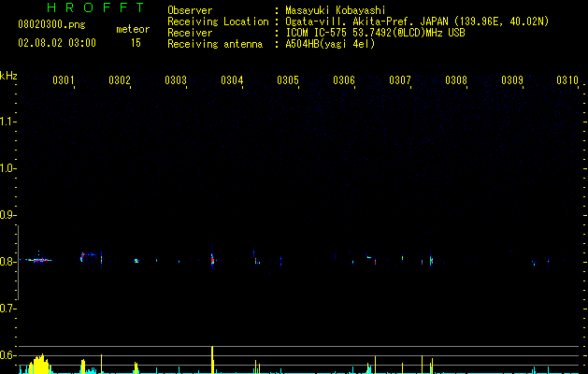Click the wide yellow intensity hump before 0301
The width and height of the screenshot is (588, 374).
(x=38, y=365)
